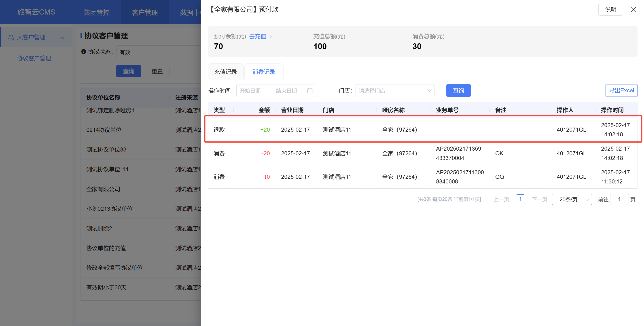Click the 预付余额 value 70
The image size is (644, 326).
tap(218, 46)
